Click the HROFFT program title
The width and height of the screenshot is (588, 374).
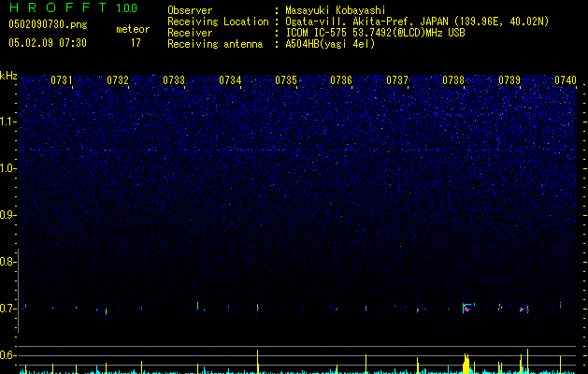pyautogui.click(x=57, y=7)
